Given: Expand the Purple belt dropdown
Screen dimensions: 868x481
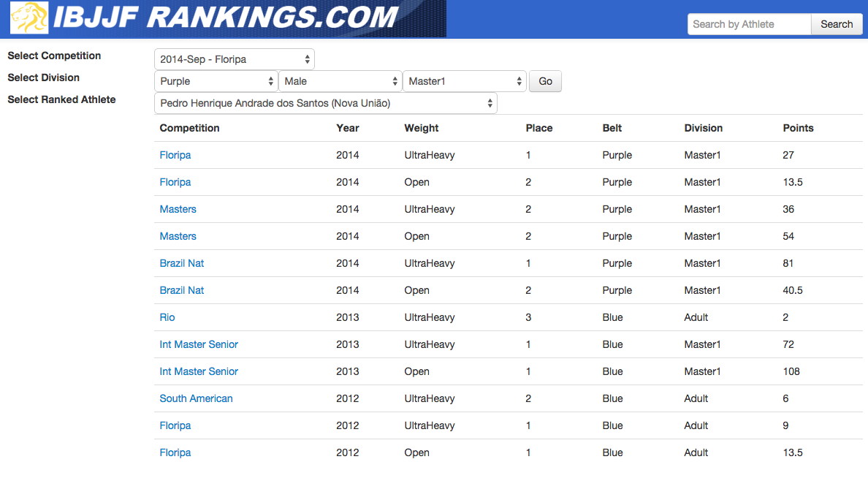Looking at the screenshot, I should coord(216,81).
